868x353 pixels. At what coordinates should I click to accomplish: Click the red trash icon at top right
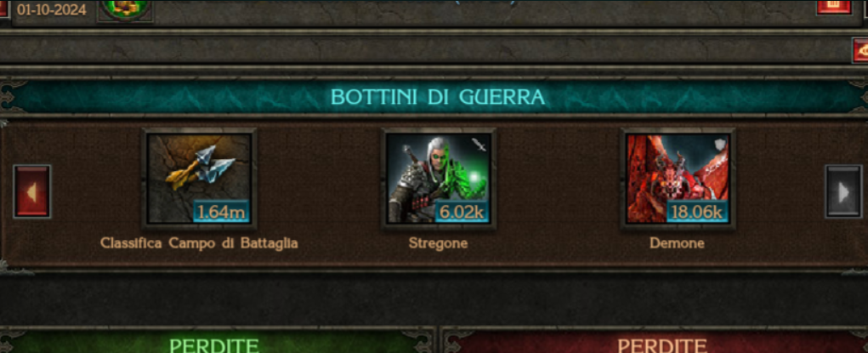point(835,7)
